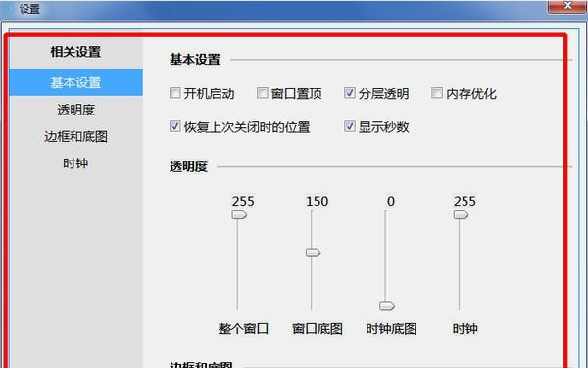Viewport: 588px width, 368px height.
Task: Click the 设置 window title icon
Action: click(x=8, y=9)
